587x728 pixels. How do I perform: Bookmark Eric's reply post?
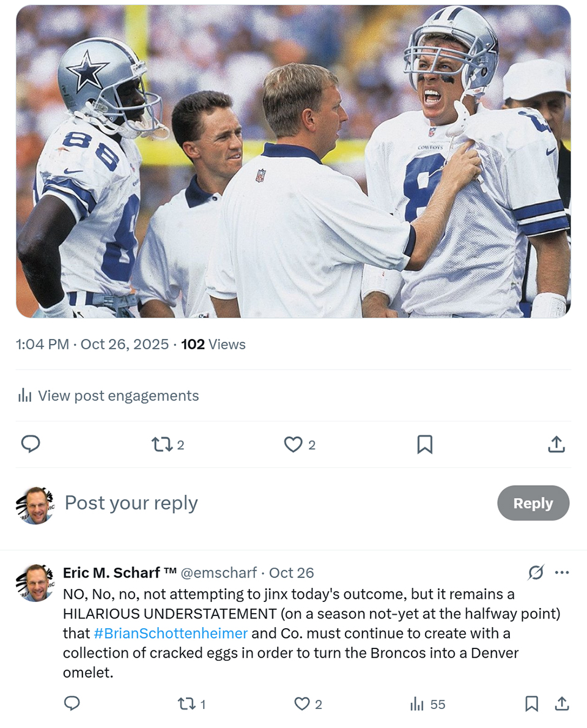pyautogui.click(x=532, y=704)
